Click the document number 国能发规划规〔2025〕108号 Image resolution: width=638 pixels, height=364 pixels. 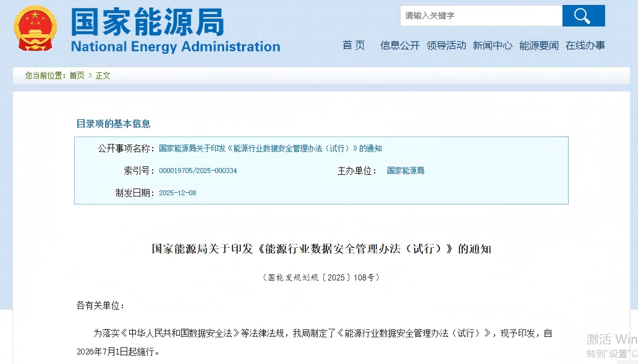[321, 277]
